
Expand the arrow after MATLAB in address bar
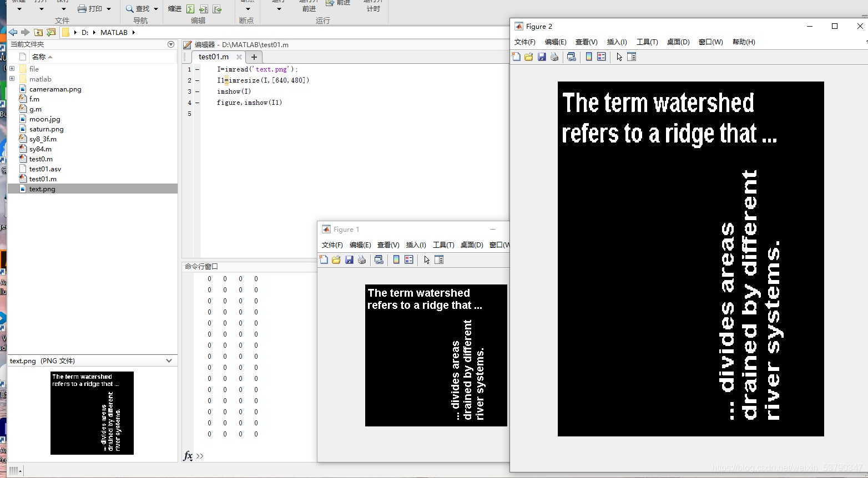tap(134, 32)
